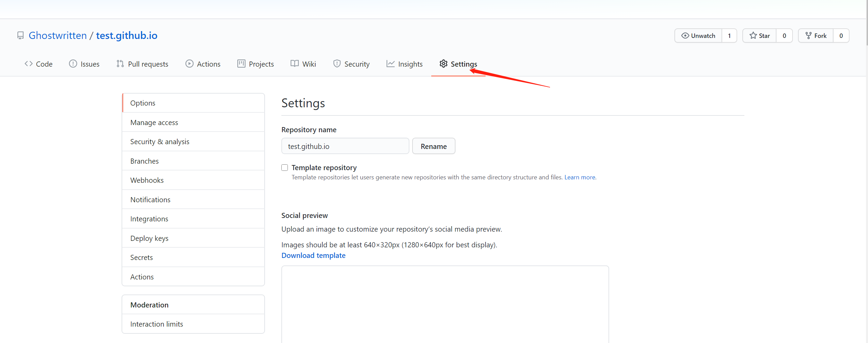Switch to the Pull requests tab
868x343 pixels.
[142, 64]
